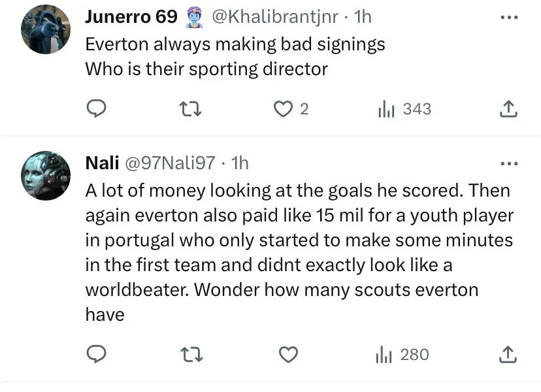This screenshot has width=541, height=392.
Task: View analytics showing 280 views
Action: (403, 355)
